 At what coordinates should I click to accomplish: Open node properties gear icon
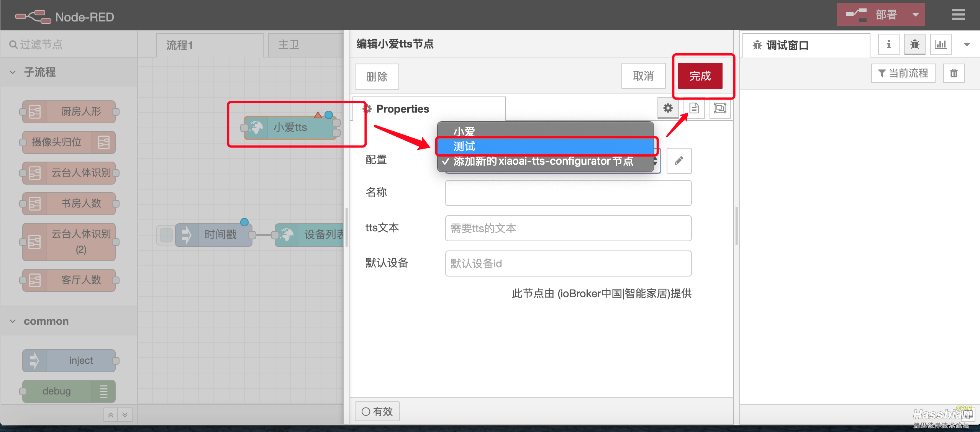click(x=668, y=108)
